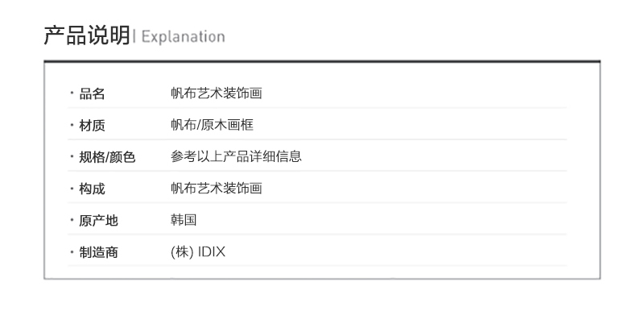Click 帆布/原木画框 material value
This screenshot has width=644, height=332.
[213, 125]
